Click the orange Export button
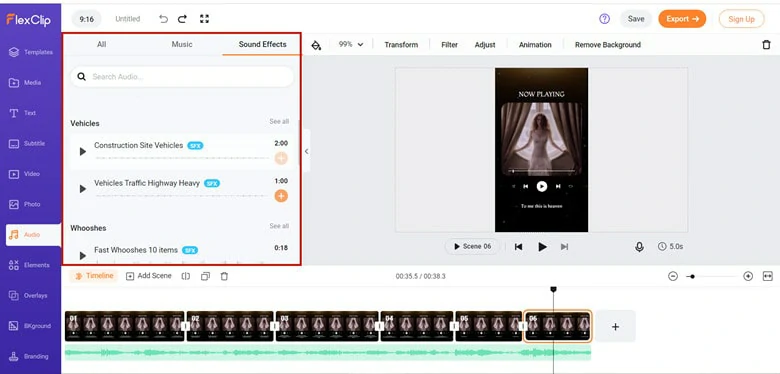 (x=682, y=19)
